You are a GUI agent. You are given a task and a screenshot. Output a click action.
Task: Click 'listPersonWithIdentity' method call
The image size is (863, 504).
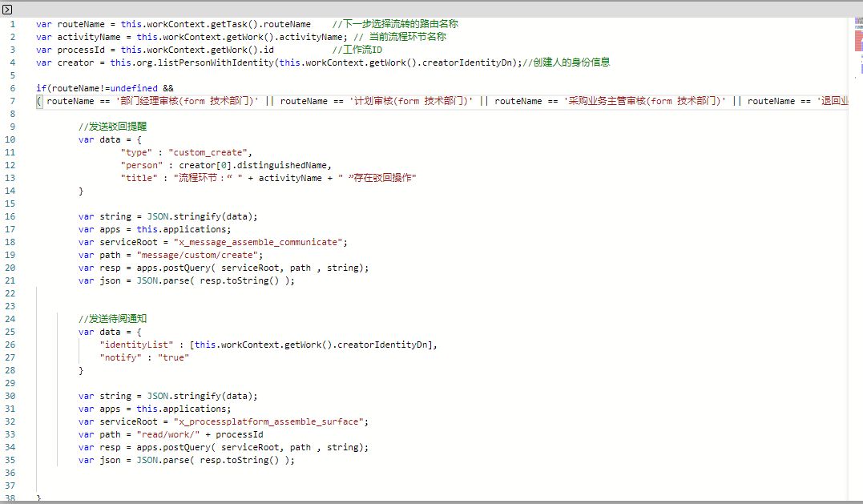(216, 62)
